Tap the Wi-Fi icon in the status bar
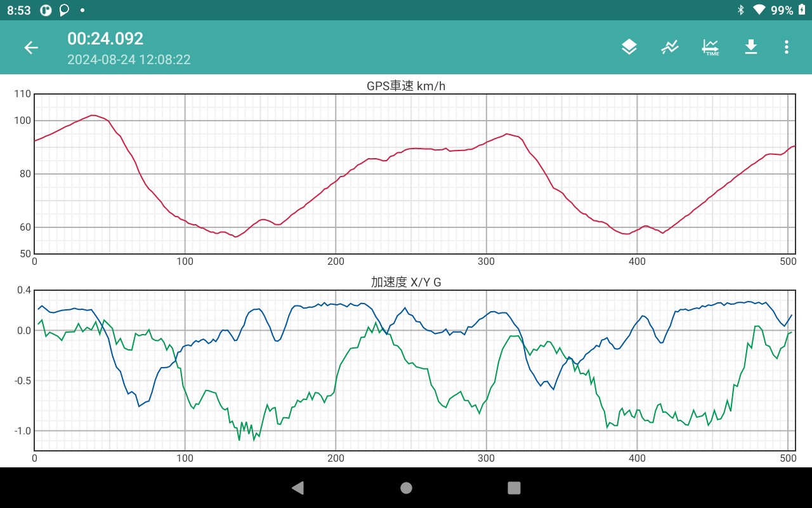This screenshot has height=508, width=812. click(759, 10)
